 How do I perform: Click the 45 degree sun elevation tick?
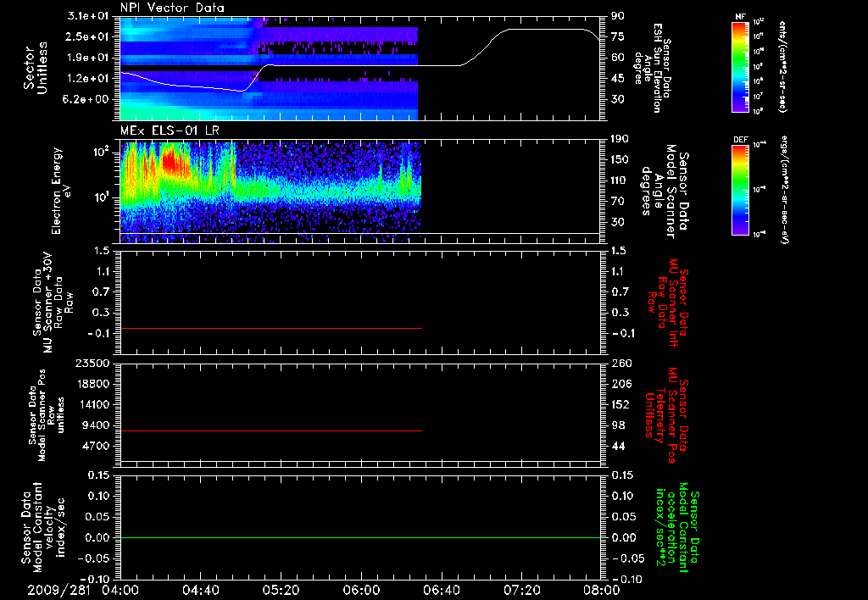pyautogui.click(x=618, y=79)
